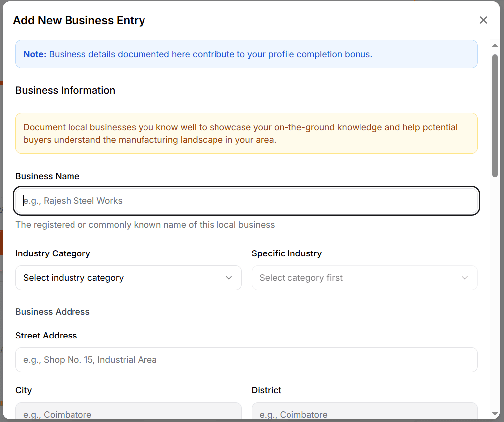The image size is (504, 422).
Task: Close the Add New Business Entry dialog
Action: [x=483, y=20]
